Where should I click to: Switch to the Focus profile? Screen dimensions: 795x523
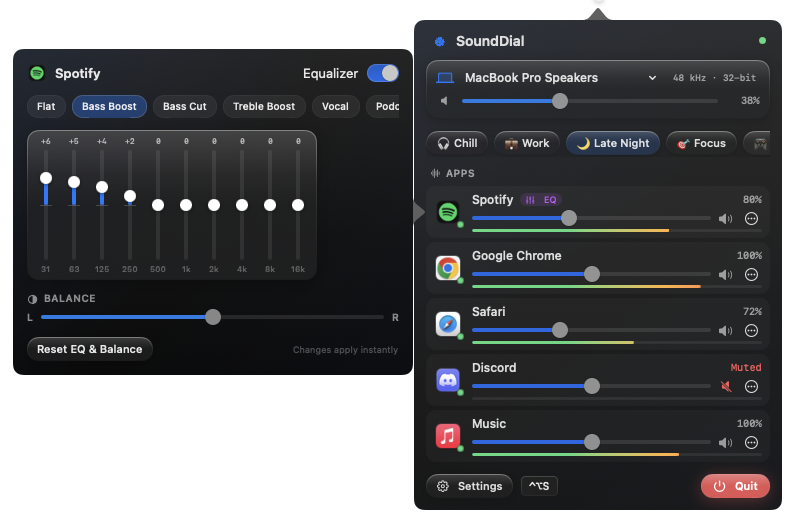[701, 143]
